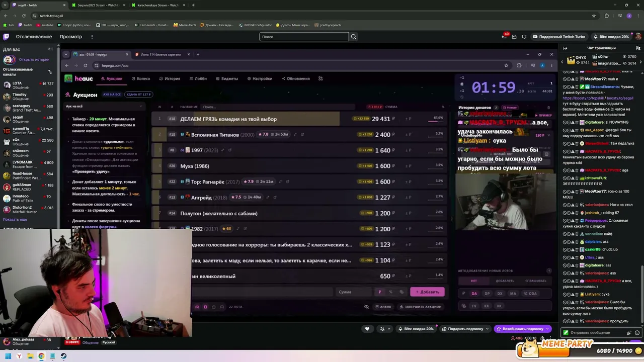This screenshot has width=644, height=362.
Task: Open xQc channel in the sidebar
Action: [28, 143]
